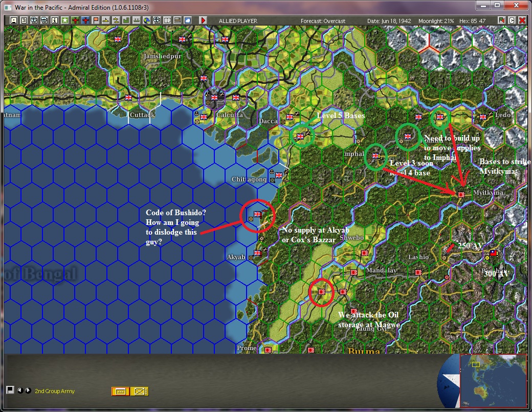Click the orange flag toolbar icon

pyautogui.click(x=96, y=20)
